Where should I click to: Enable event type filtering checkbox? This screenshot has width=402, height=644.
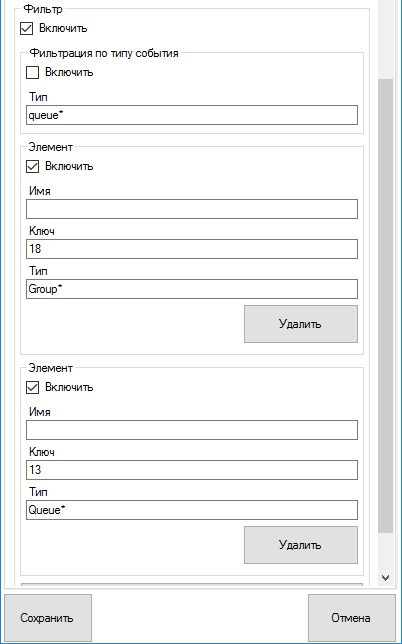(x=32, y=72)
